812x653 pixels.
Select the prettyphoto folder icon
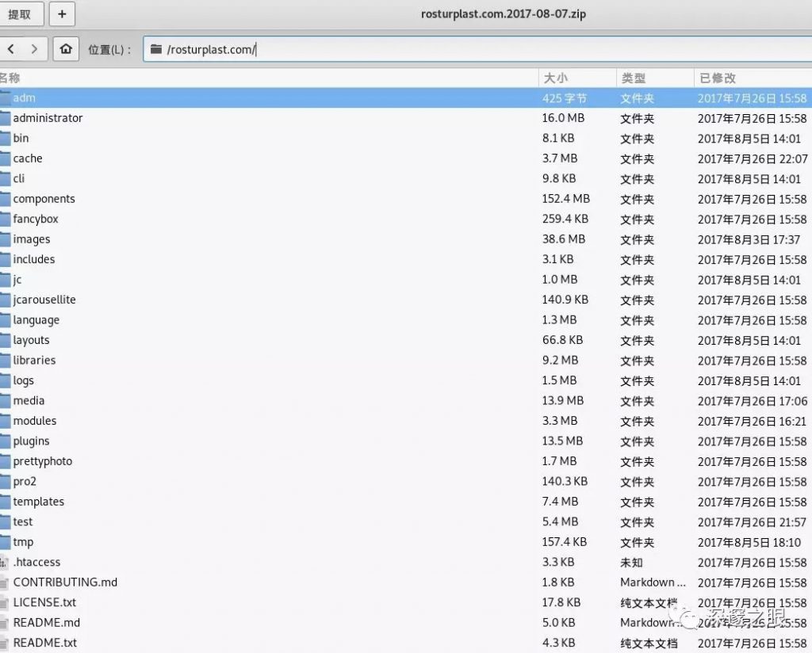[6, 461]
